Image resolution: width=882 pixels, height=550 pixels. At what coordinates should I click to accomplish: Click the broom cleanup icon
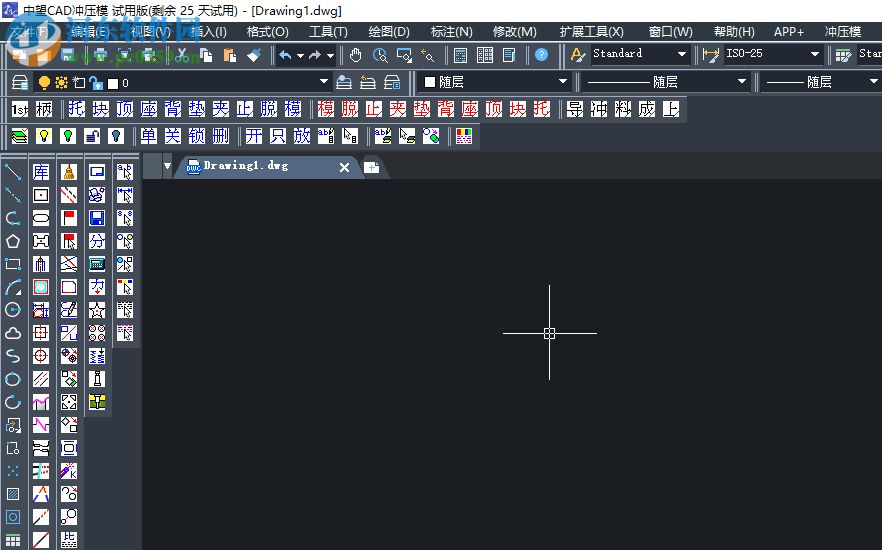click(x=69, y=172)
